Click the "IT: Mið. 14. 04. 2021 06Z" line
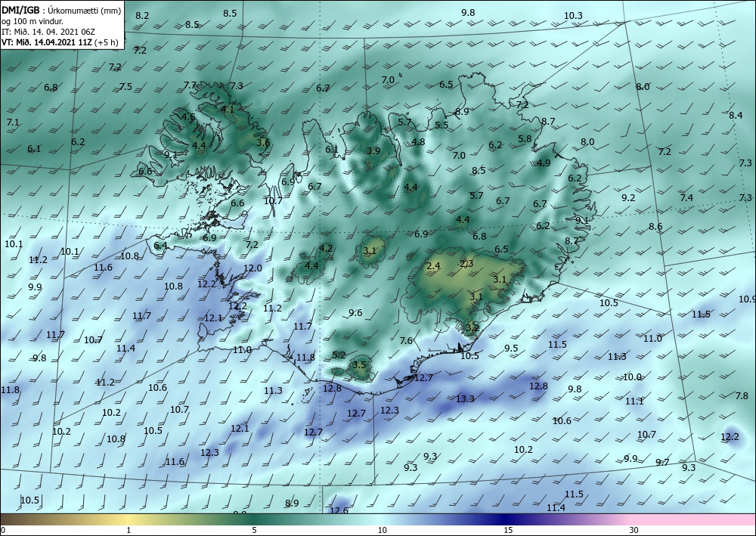 (x=48, y=32)
